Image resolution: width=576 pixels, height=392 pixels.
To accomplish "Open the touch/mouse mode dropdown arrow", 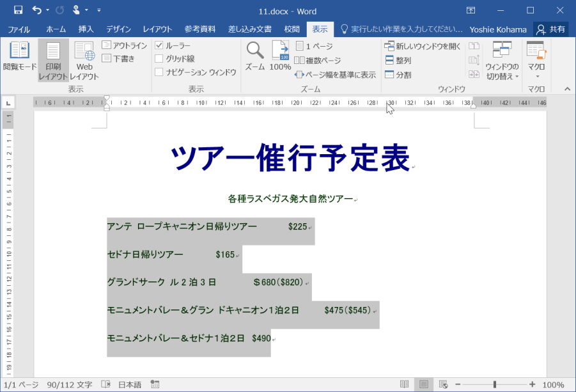I will [87, 10].
